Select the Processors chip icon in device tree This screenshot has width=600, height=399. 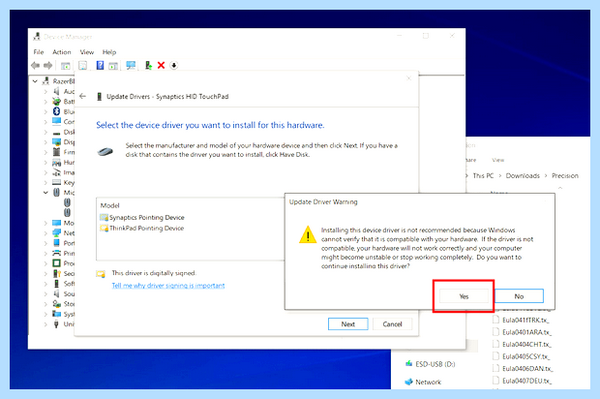click(56, 263)
